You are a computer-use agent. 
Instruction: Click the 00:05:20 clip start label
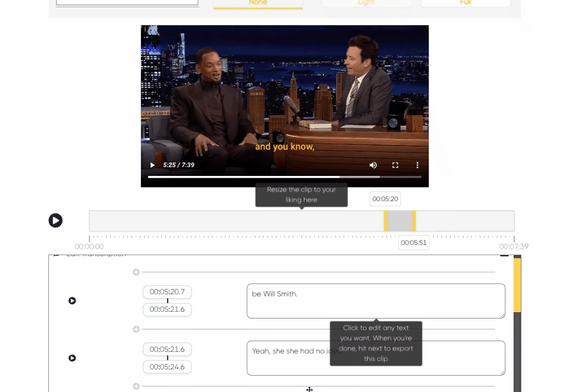pos(385,199)
